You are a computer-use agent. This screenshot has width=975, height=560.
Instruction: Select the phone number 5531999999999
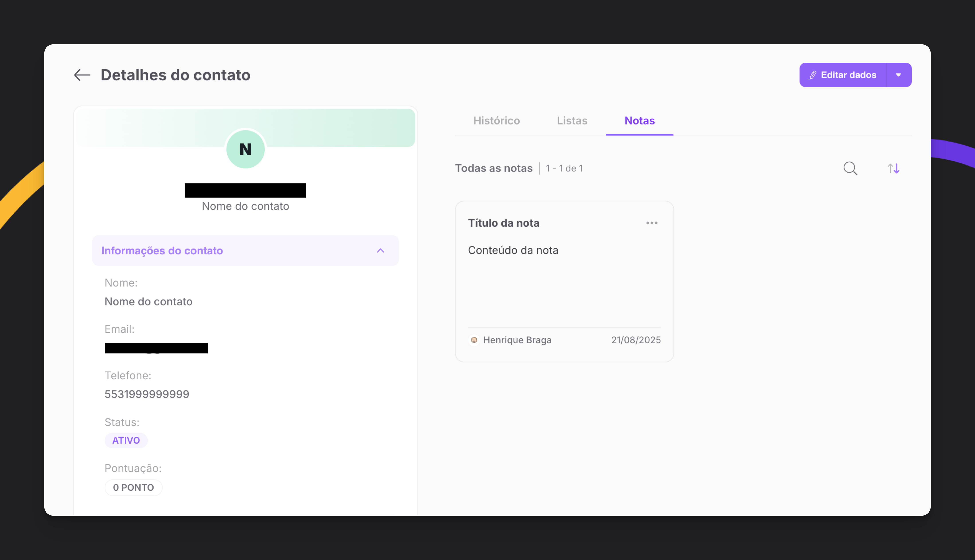pyautogui.click(x=147, y=394)
